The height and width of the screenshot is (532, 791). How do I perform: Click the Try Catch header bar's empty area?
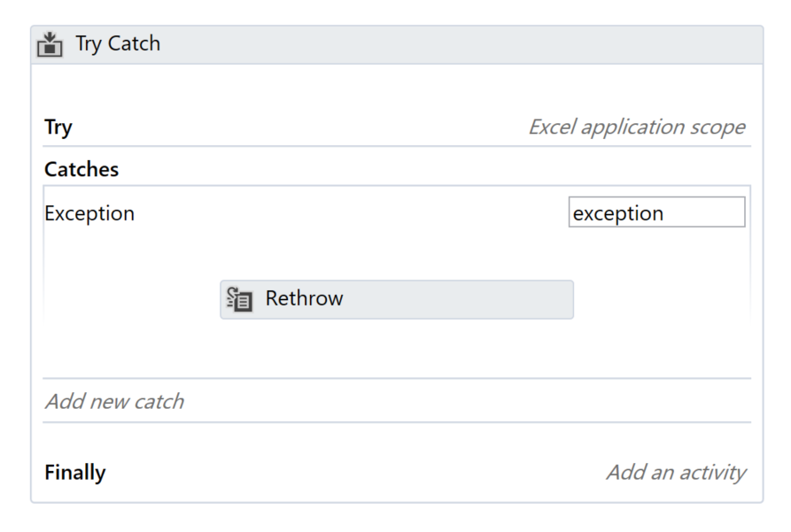coord(454,44)
